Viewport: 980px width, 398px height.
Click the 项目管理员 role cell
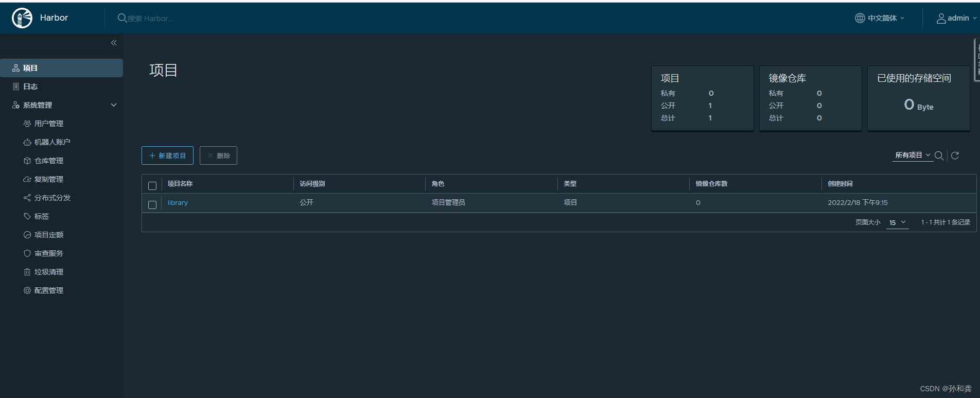(x=448, y=203)
